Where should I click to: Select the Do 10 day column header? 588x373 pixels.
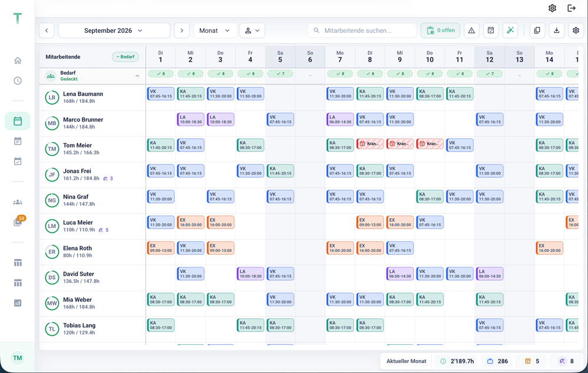pyautogui.click(x=430, y=56)
